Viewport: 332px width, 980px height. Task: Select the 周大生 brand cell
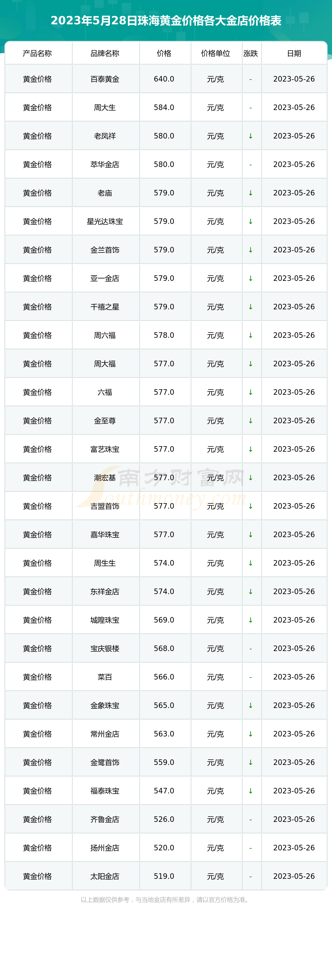click(105, 108)
